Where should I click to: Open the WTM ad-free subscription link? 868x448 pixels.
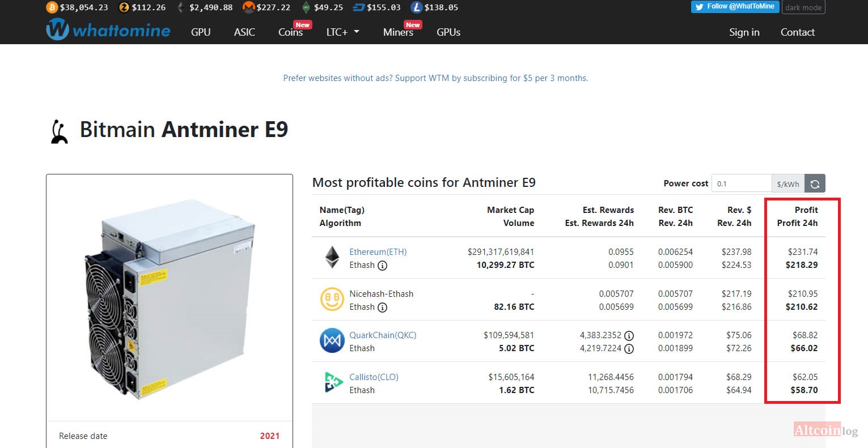[x=435, y=78]
